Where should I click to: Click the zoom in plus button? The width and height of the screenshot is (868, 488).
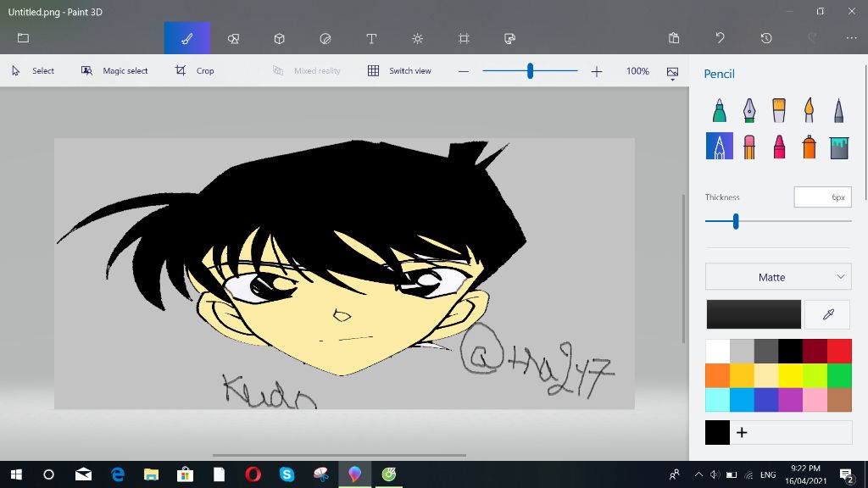pos(596,71)
